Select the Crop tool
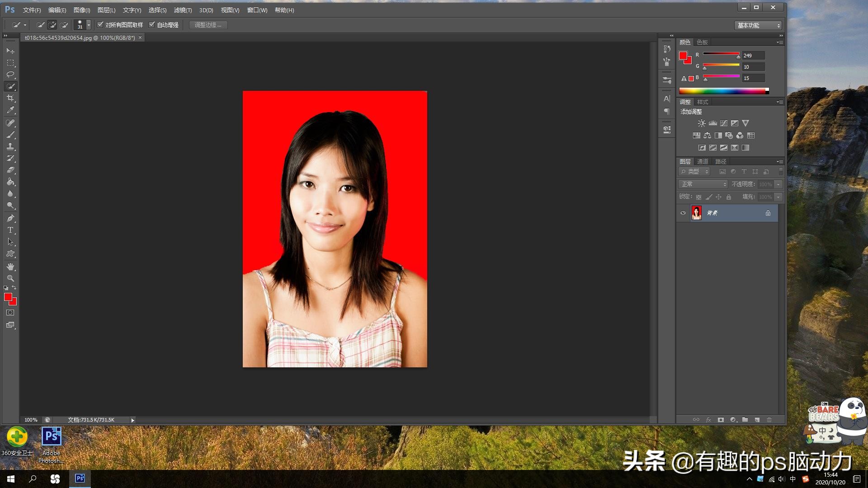This screenshot has width=868, height=488. (10, 98)
